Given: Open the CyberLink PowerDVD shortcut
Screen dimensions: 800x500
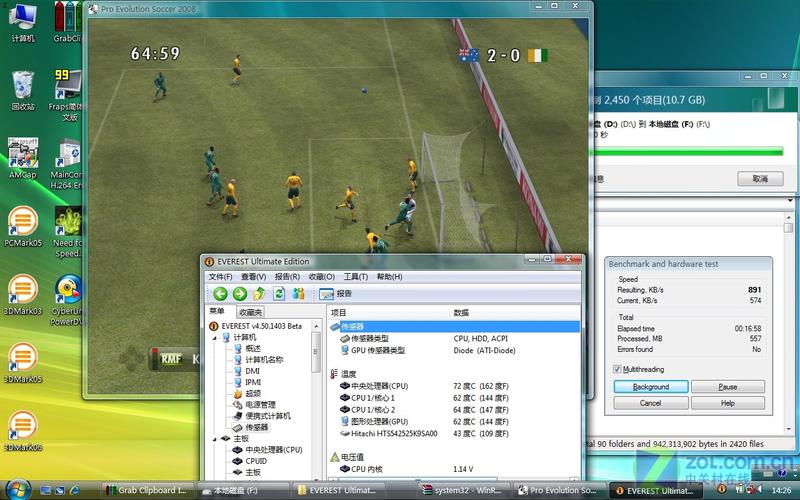Looking at the screenshot, I should click(x=67, y=300).
